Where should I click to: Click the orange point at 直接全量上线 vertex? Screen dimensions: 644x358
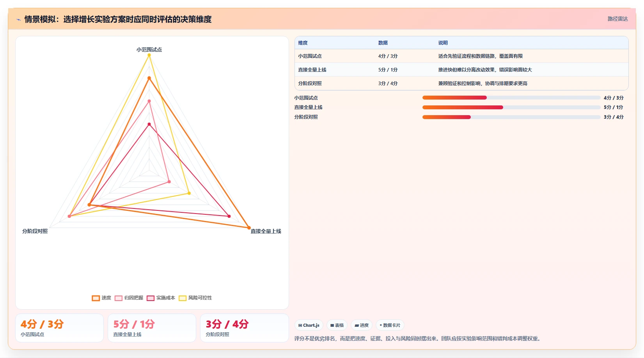tap(249, 228)
